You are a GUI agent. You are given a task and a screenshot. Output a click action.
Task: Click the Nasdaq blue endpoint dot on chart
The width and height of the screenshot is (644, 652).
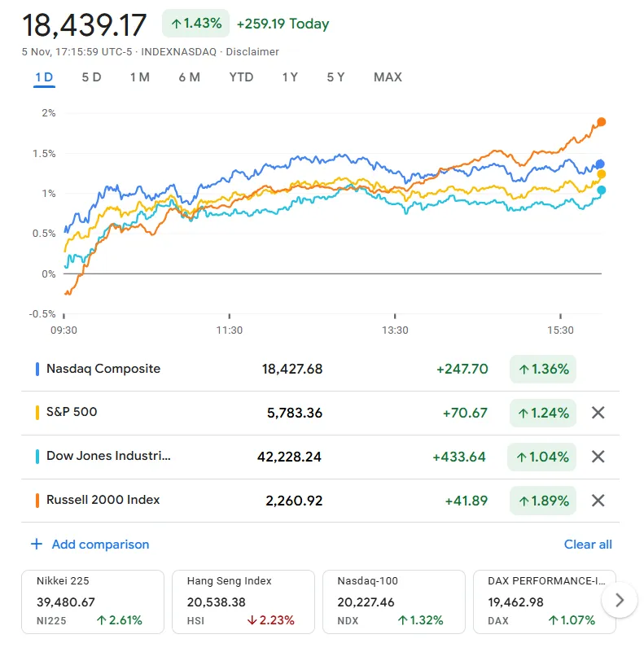coord(601,164)
